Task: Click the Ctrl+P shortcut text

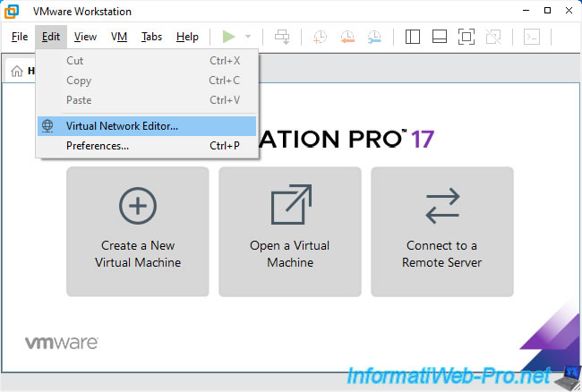Action: [x=225, y=146]
